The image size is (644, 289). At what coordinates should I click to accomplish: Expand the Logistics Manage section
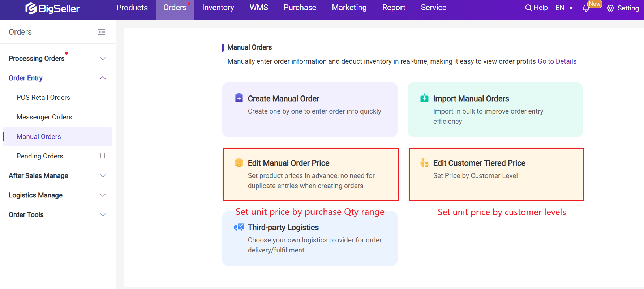tap(103, 195)
